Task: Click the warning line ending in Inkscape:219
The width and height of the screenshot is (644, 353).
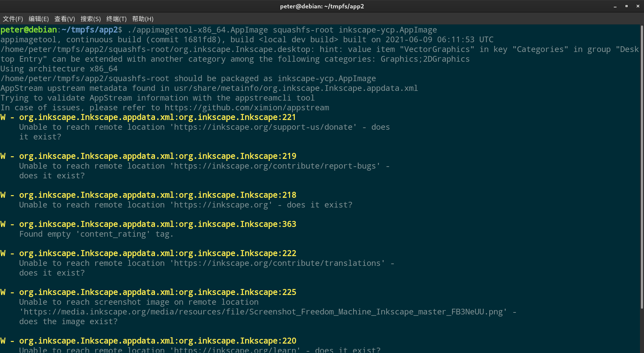Action: coord(148,156)
